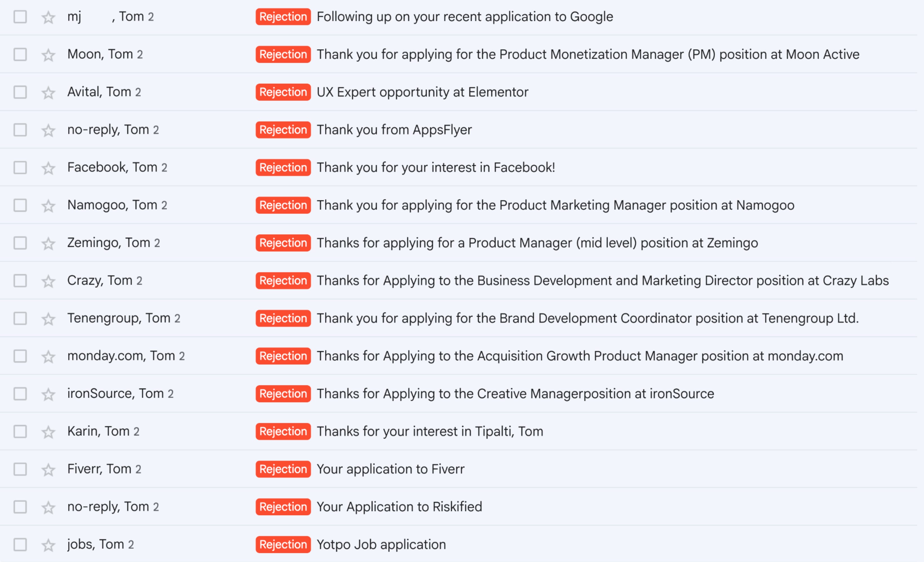924x562 pixels.
Task: Open thread from sender 'Avital, Tom'
Action: (x=104, y=92)
